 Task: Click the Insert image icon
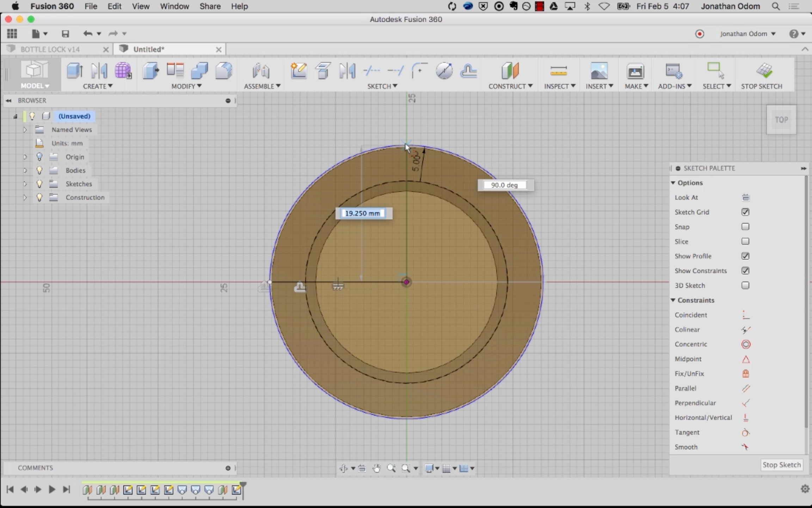pos(599,71)
